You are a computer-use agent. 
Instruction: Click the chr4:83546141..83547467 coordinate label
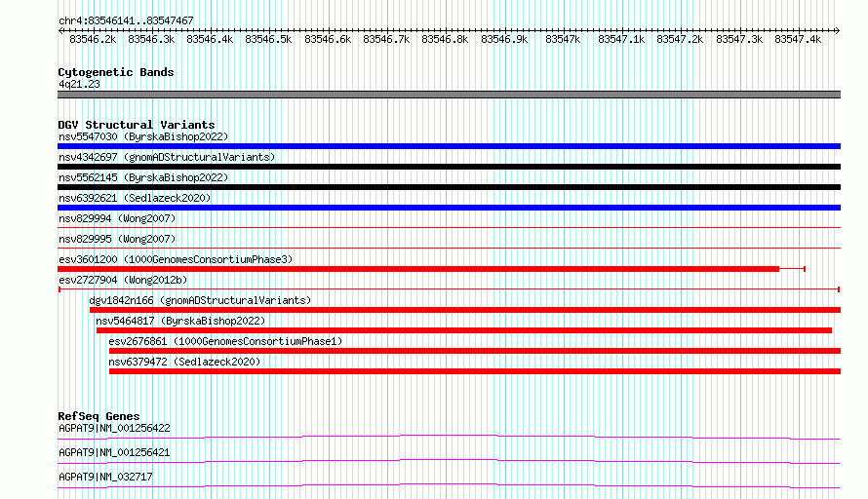(x=126, y=21)
